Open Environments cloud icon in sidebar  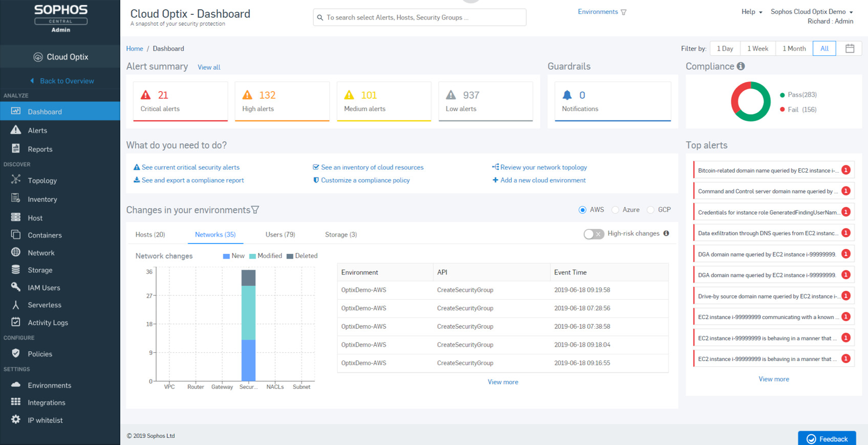coord(16,385)
